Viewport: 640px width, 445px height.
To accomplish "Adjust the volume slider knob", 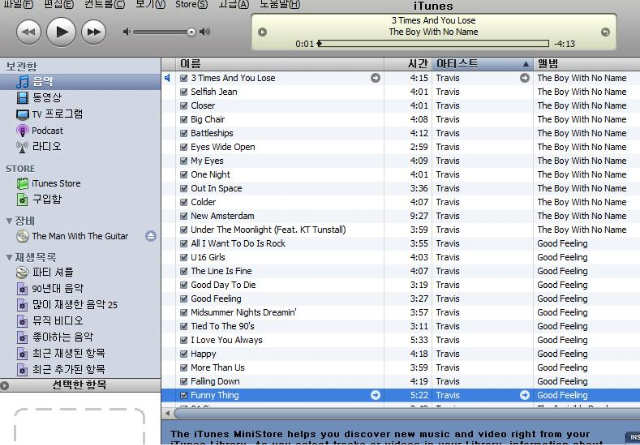I will click(191, 32).
